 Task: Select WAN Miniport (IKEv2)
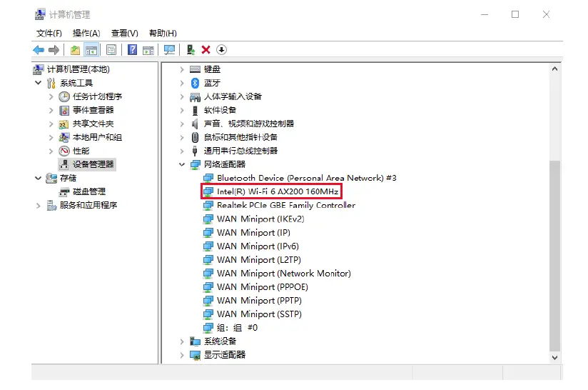click(260, 219)
